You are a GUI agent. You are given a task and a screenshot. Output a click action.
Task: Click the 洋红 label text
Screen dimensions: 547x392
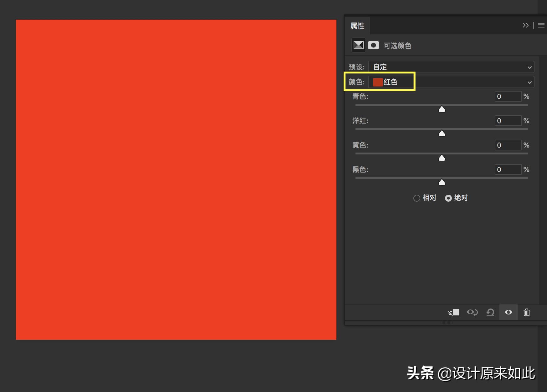[360, 121]
